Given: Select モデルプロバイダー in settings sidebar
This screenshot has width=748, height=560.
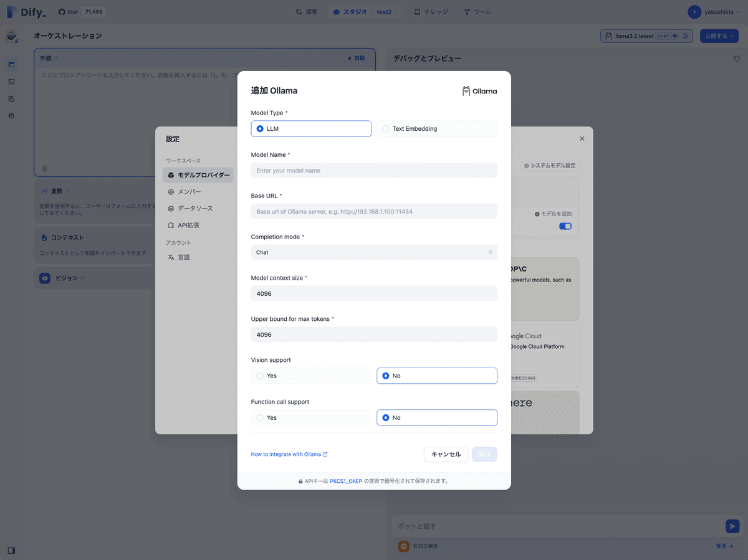Looking at the screenshot, I should point(198,175).
